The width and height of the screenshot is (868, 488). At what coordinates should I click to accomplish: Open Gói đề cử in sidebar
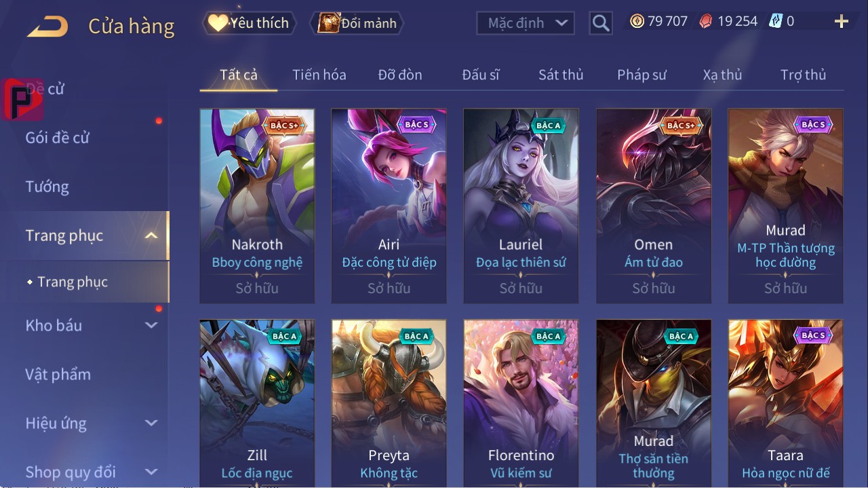coord(58,138)
